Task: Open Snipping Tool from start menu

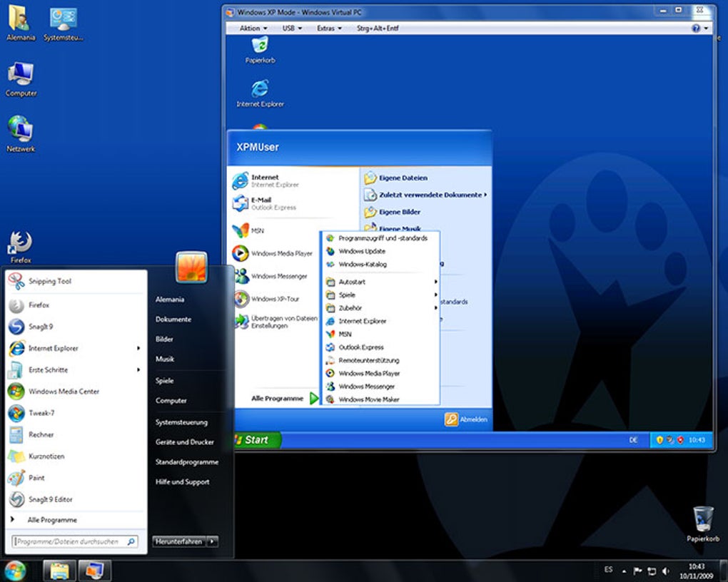Action: (50, 282)
